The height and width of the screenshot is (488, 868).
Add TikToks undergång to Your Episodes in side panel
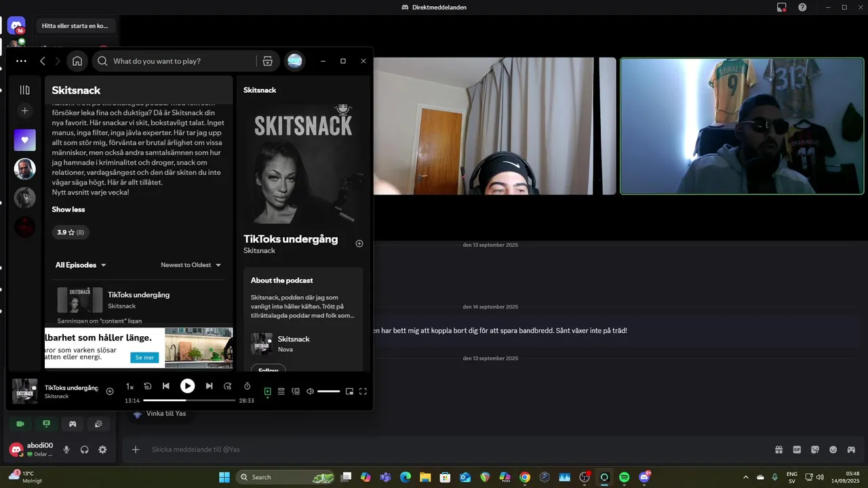pyautogui.click(x=359, y=243)
